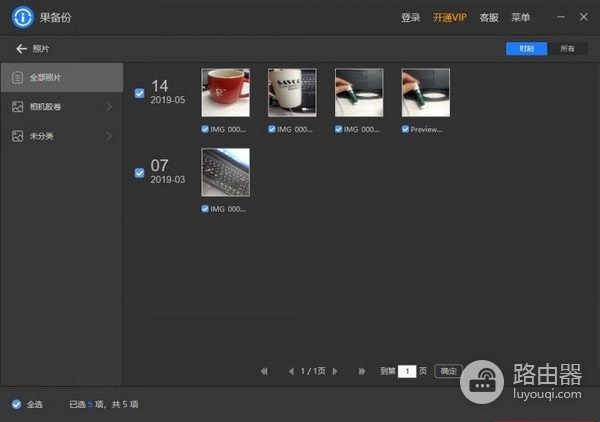Expand the 全部照片 chevron

click(108, 77)
